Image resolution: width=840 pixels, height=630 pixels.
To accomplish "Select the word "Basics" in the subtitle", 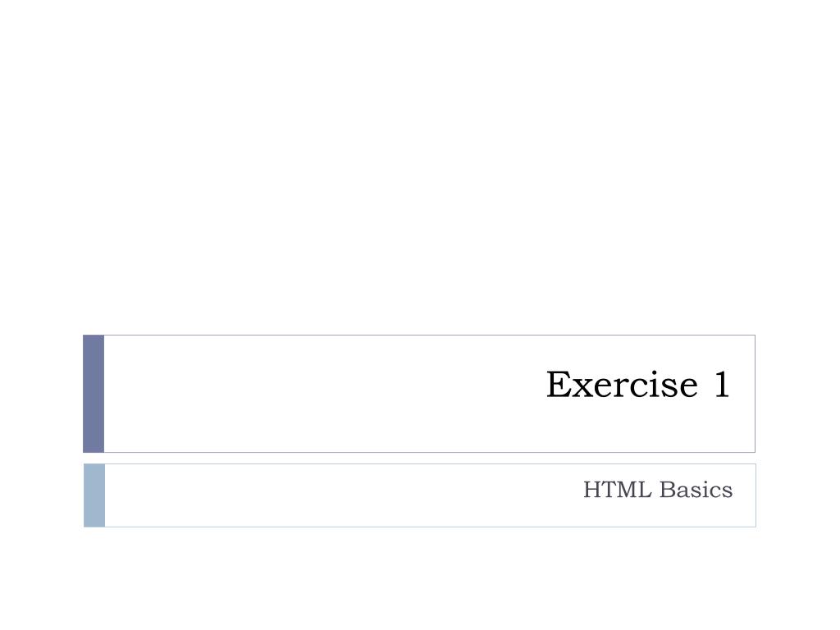I will [x=696, y=490].
